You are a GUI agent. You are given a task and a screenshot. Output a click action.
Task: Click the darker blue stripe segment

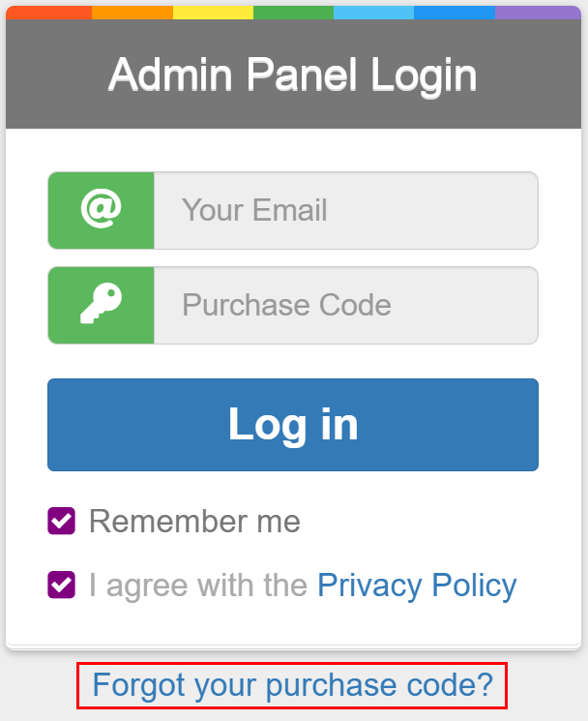pyautogui.click(x=454, y=13)
